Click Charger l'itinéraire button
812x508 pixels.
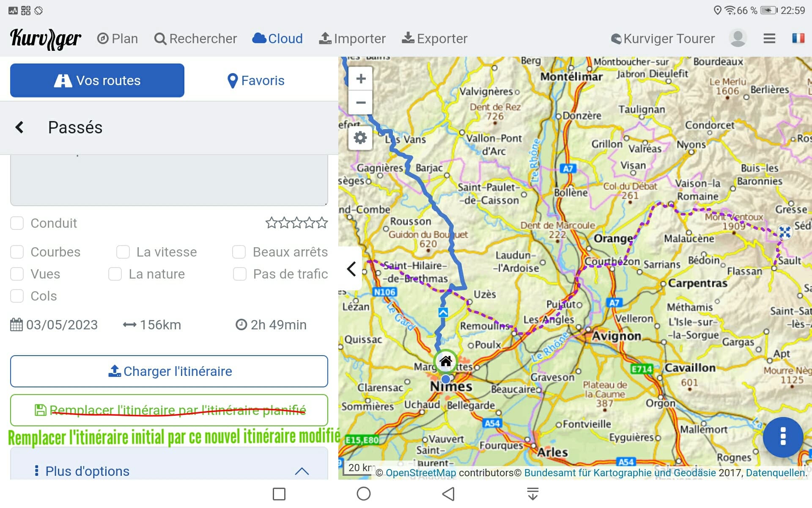(169, 371)
